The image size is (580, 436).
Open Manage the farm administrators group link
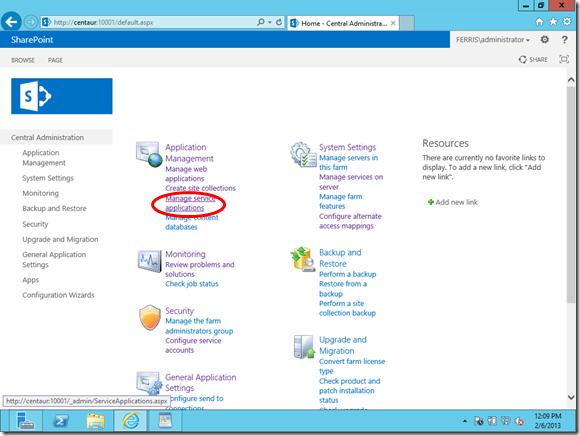[x=199, y=326]
